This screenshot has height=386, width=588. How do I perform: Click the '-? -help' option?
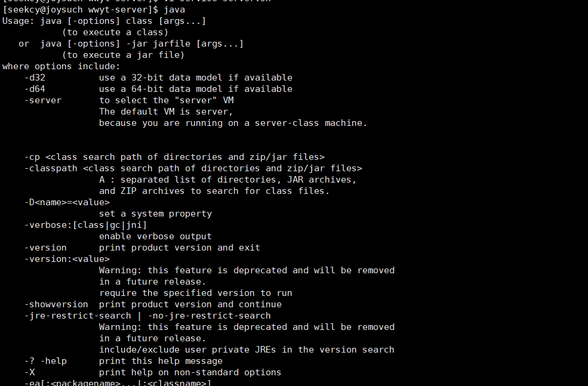coord(45,362)
